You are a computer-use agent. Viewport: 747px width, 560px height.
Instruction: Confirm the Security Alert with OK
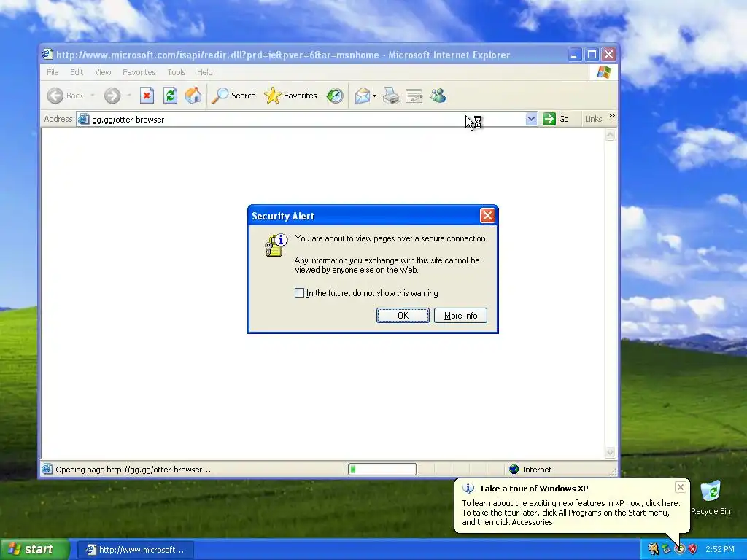click(403, 315)
